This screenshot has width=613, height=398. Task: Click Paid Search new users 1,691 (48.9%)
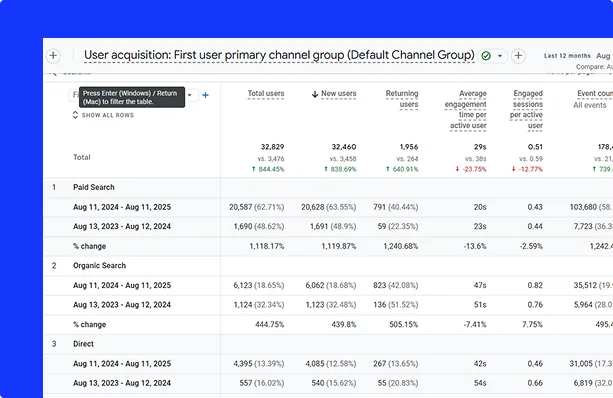pos(333,226)
